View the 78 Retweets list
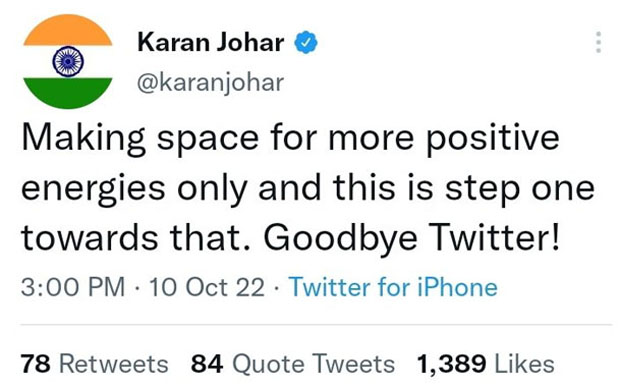This screenshot has height=386, width=620. pos(95,363)
